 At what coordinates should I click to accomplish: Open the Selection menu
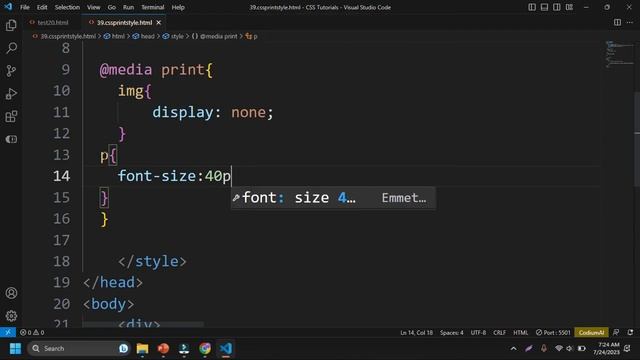[x=67, y=7]
